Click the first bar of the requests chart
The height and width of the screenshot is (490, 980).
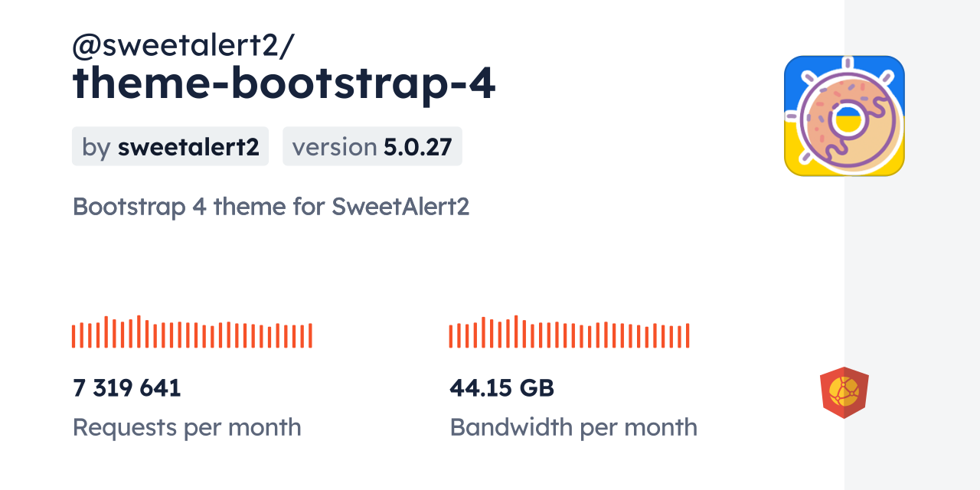pyautogui.click(x=73, y=336)
